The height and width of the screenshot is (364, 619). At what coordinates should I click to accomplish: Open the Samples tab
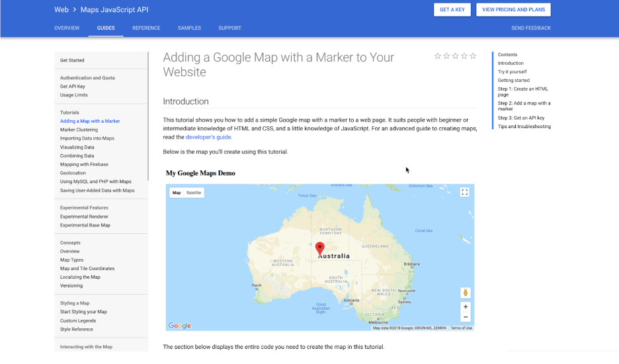click(x=189, y=28)
